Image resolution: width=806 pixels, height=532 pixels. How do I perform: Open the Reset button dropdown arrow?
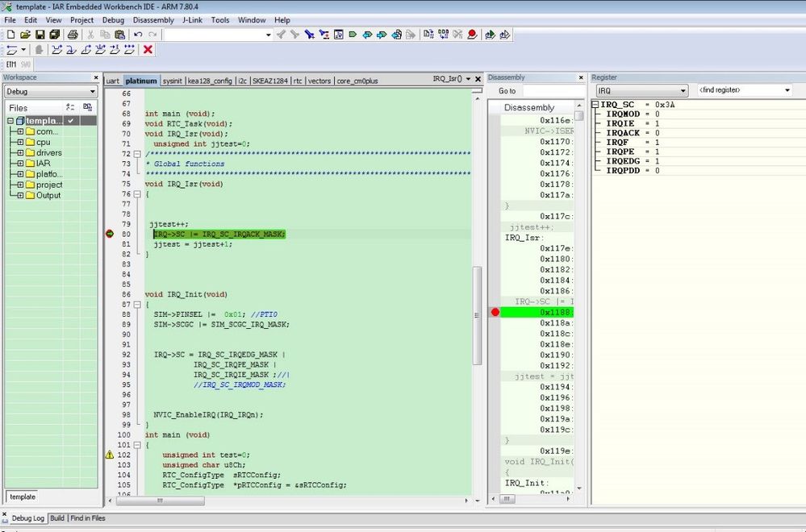point(23,50)
